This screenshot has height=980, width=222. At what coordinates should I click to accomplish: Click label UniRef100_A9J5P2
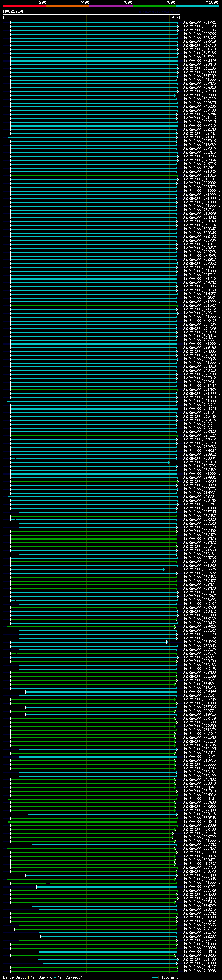[199, 573]
